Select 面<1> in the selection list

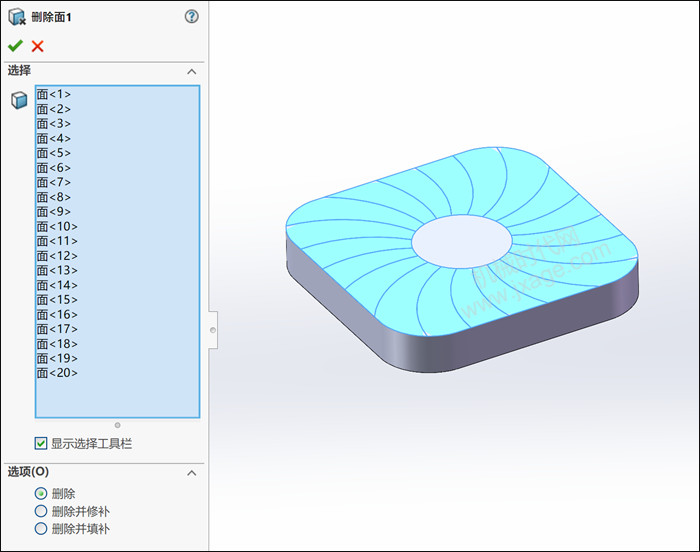[x=54, y=94]
